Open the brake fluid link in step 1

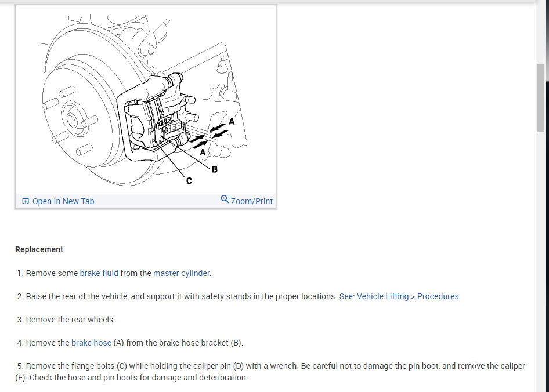(99, 273)
